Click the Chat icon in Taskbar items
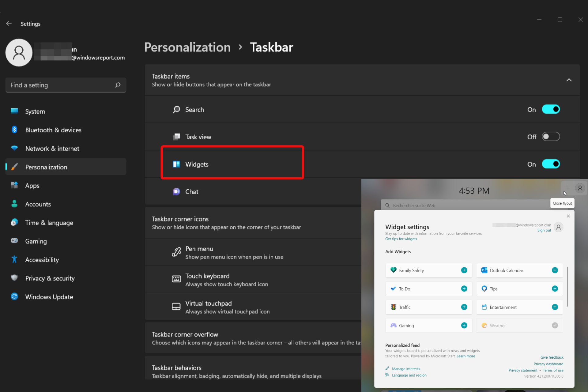 pos(176,191)
